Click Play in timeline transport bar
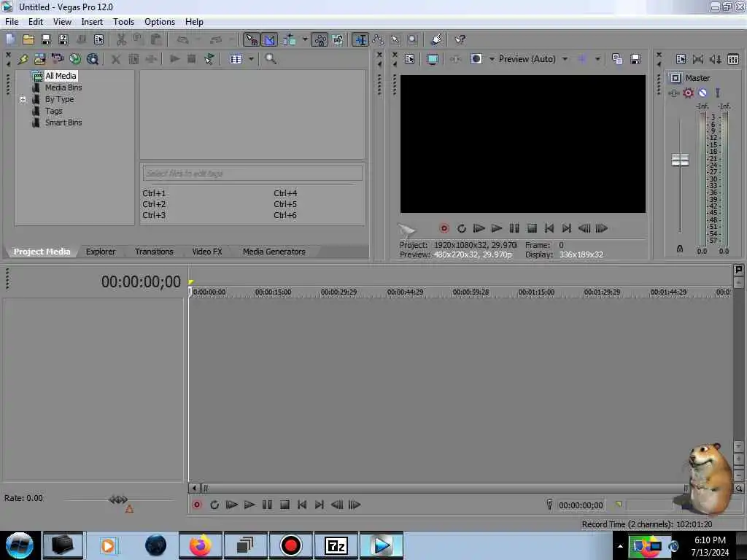The image size is (747, 560). tap(249, 505)
